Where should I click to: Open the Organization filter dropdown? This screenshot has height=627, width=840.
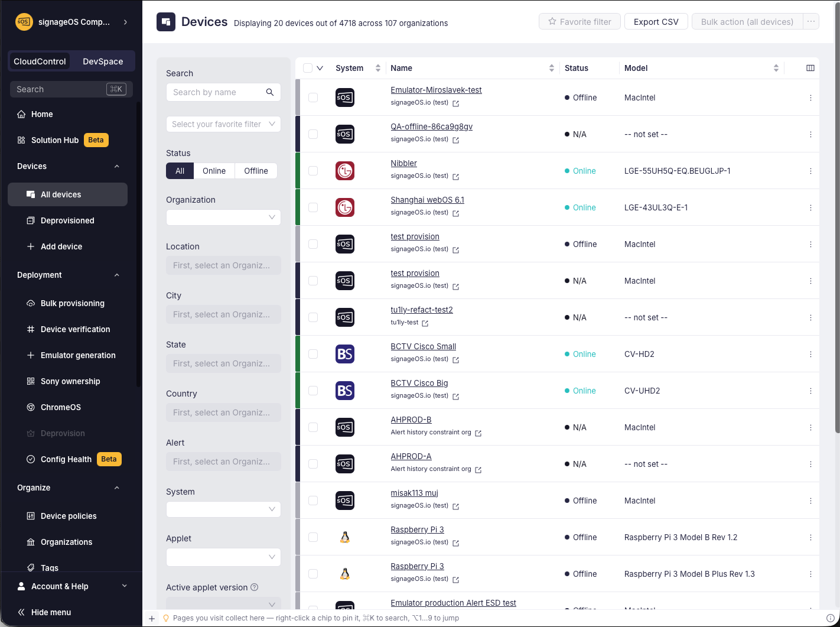[223, 217]
